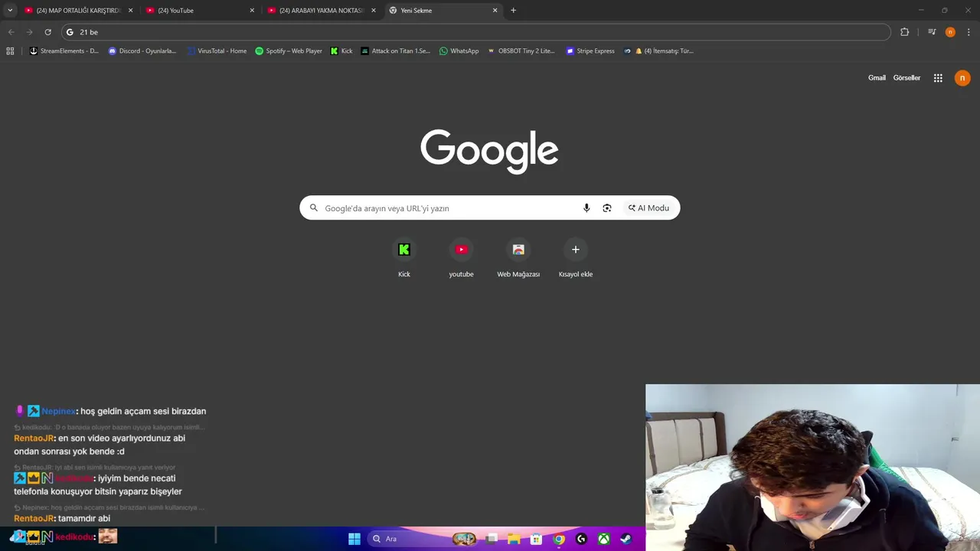The width and height of the screenshot is (980, 551).
Task: Start voice search with microphone icon
Action: coord(586,208)
